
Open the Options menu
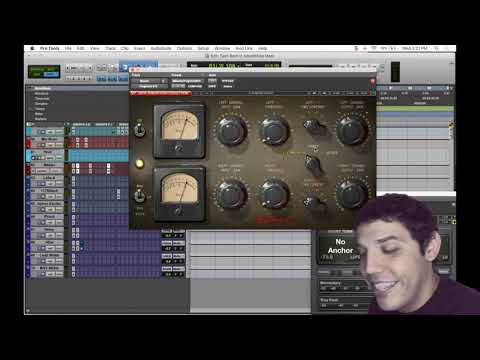tap(184, 48)
